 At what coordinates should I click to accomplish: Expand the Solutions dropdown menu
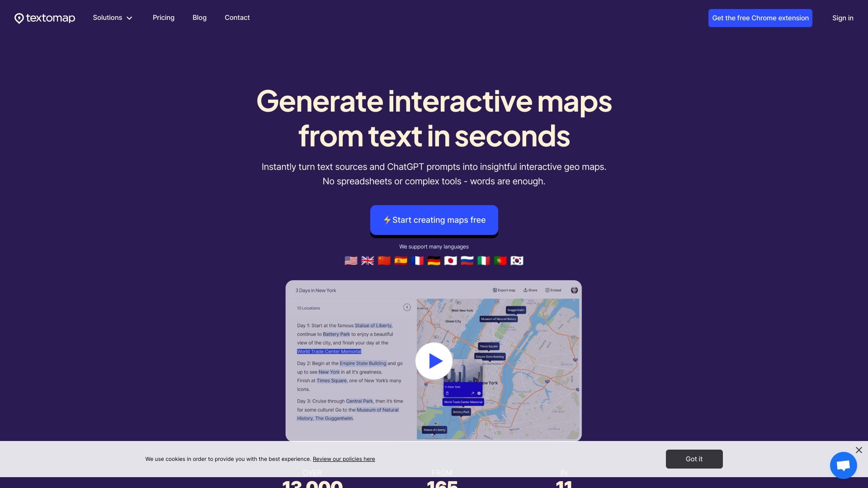(112, 18)
